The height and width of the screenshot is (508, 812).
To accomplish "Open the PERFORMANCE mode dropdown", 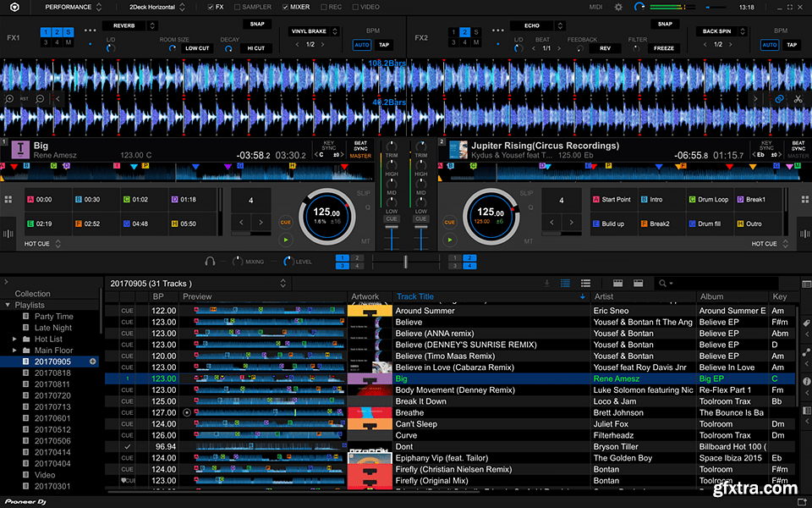I will (x=72, y=7).
